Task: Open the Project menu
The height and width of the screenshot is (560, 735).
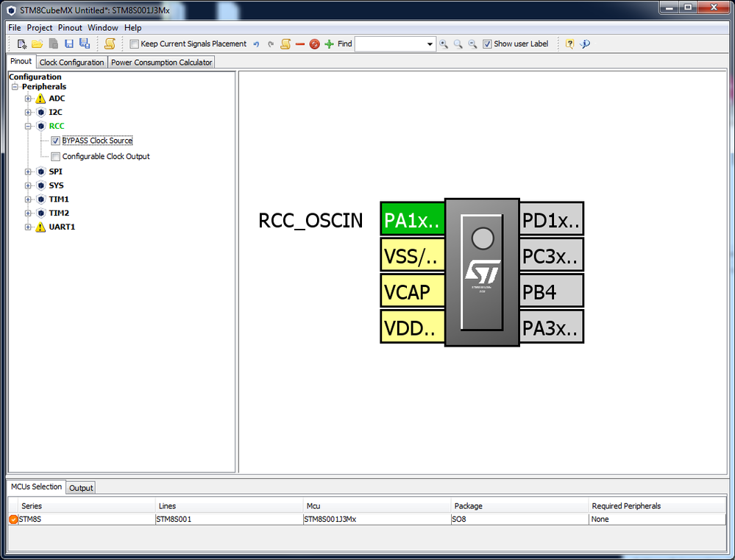Action: tap(40, 28)
